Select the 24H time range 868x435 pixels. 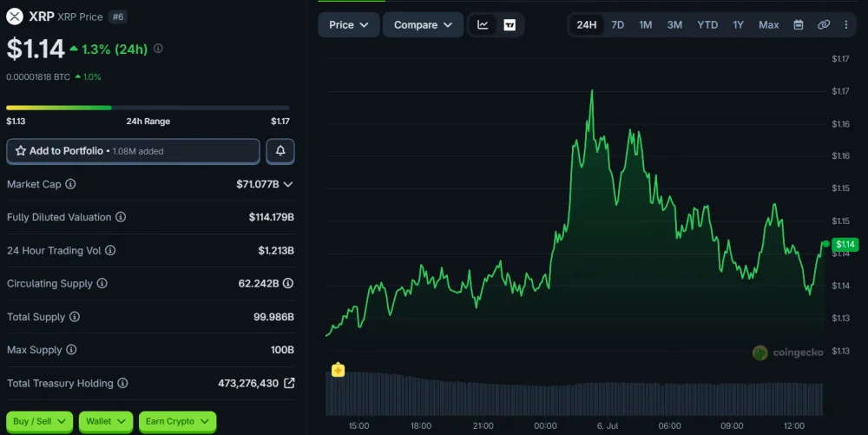(586, 25)
